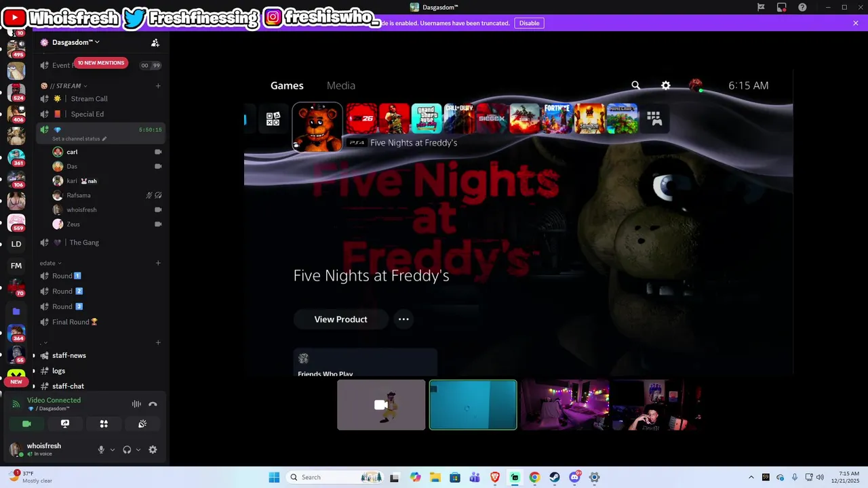Open the Game Library icon

click(654, 119)
